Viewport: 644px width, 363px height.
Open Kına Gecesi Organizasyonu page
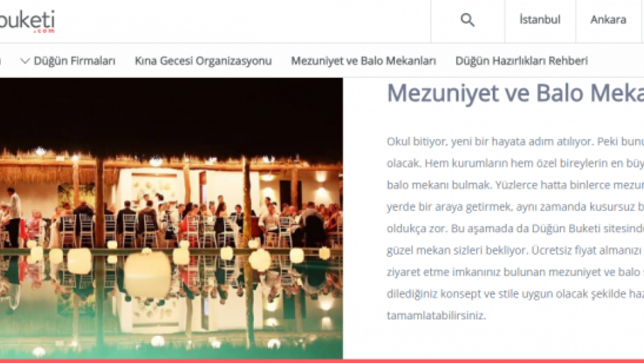[x=203, y=61]
